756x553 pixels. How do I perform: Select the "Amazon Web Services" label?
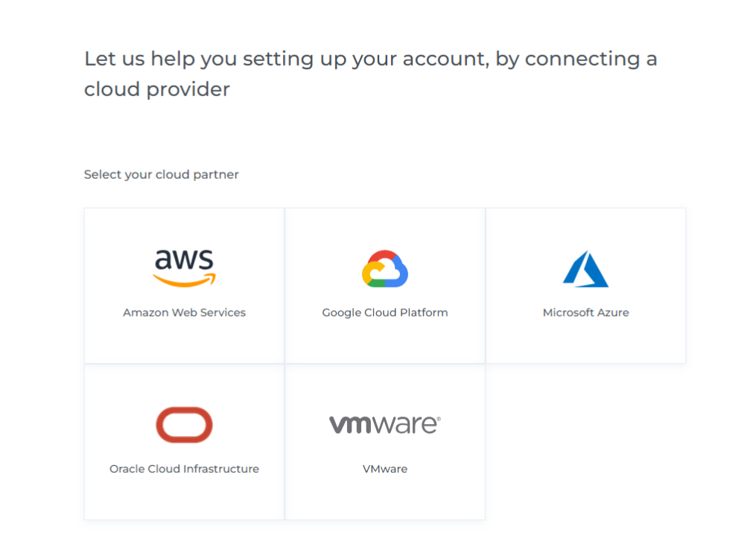point(184,312)
